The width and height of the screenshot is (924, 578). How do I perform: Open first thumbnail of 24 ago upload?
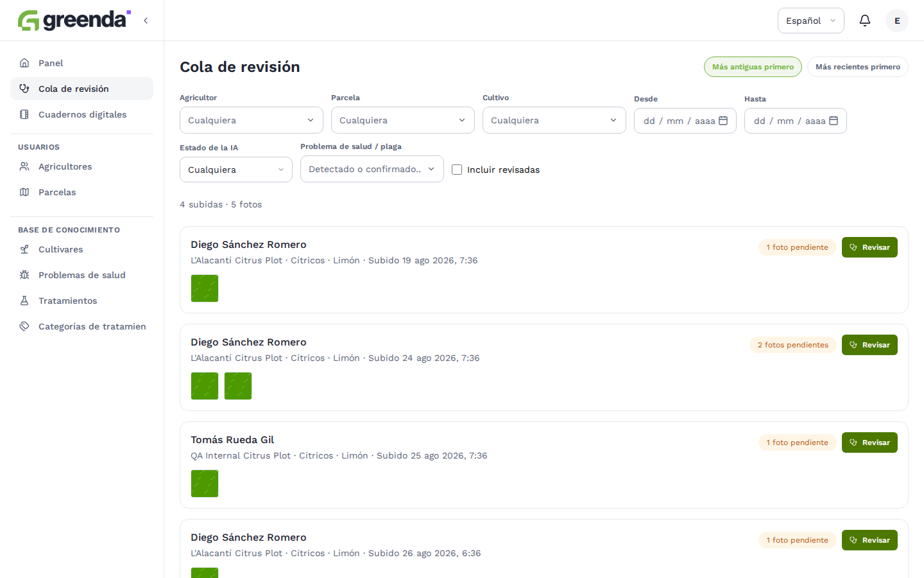point(205,386)
